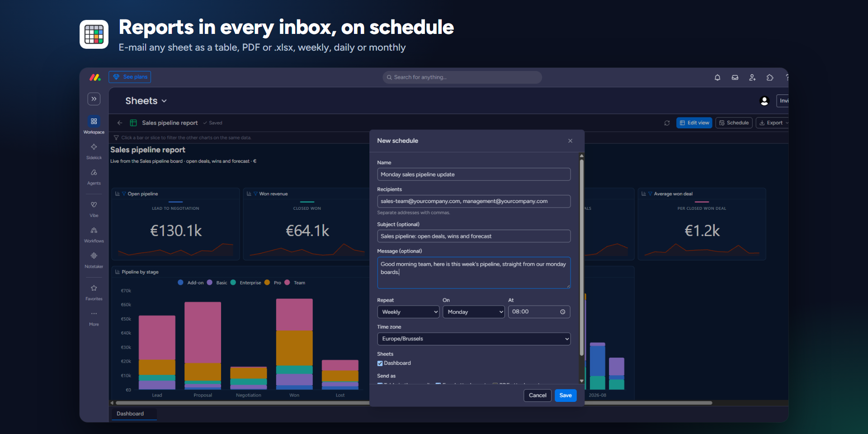Expand the collapsed sidebar with double-chevron
The height and width of the screenshot is (434, 868).
coord(94,99)
